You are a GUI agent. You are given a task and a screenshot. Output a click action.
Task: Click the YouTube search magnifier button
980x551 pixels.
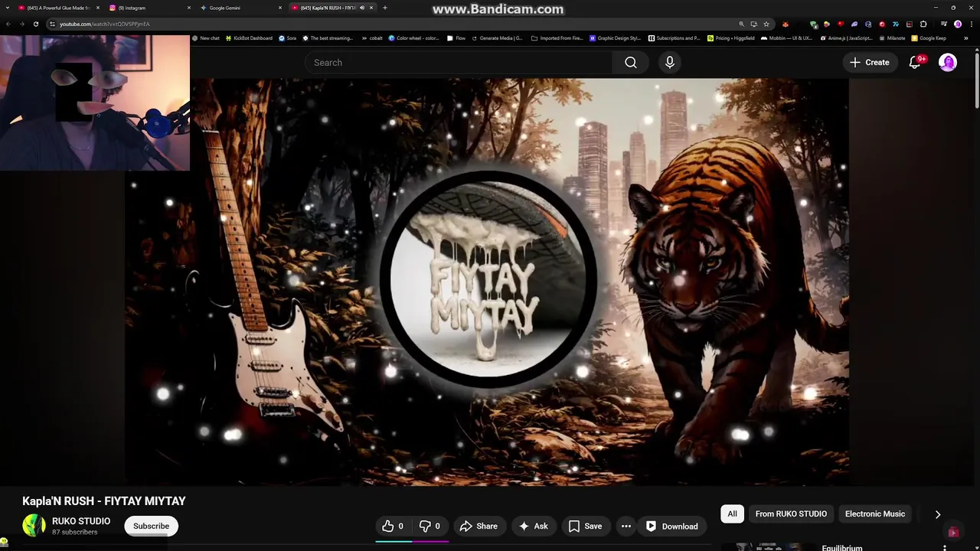point(631,63)
